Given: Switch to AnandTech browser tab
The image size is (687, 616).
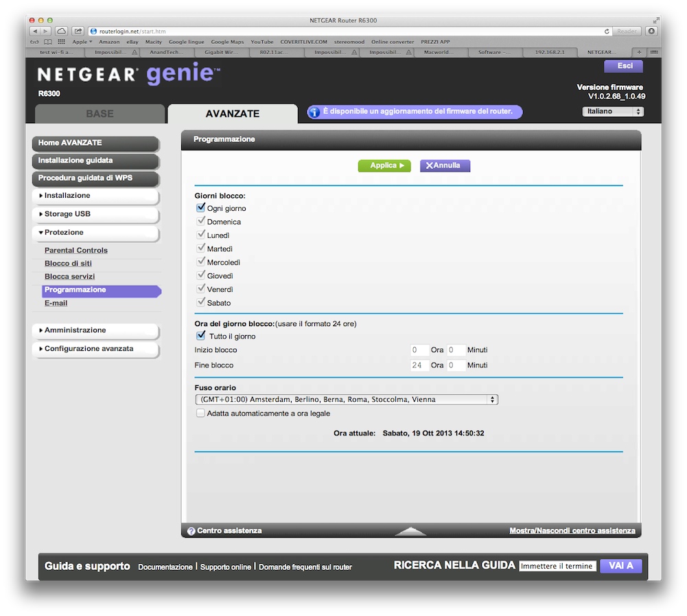Looking at the screenshot, I should tap(166, 52).
